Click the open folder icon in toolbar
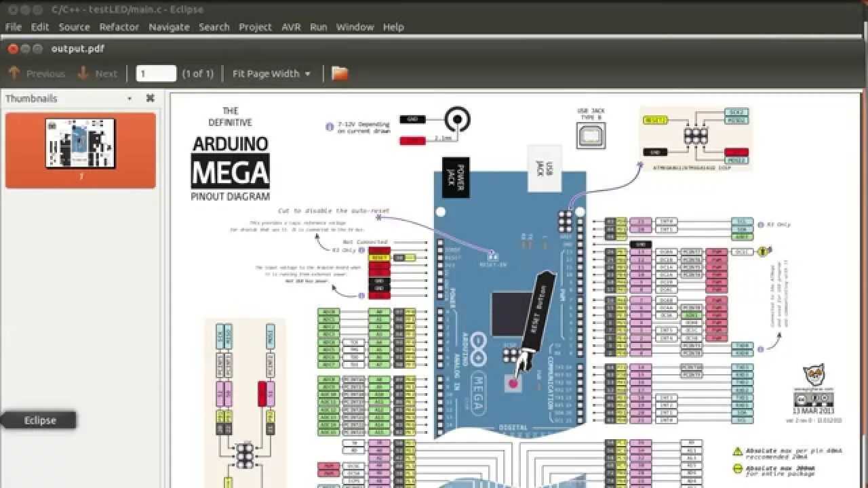 (x=340, y=73)
